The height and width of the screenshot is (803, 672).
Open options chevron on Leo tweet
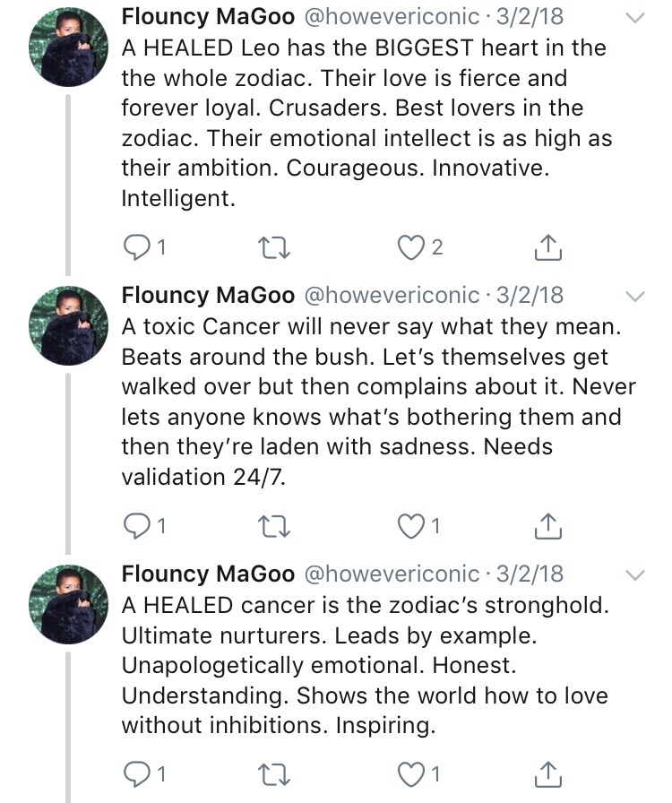[634, 18]
